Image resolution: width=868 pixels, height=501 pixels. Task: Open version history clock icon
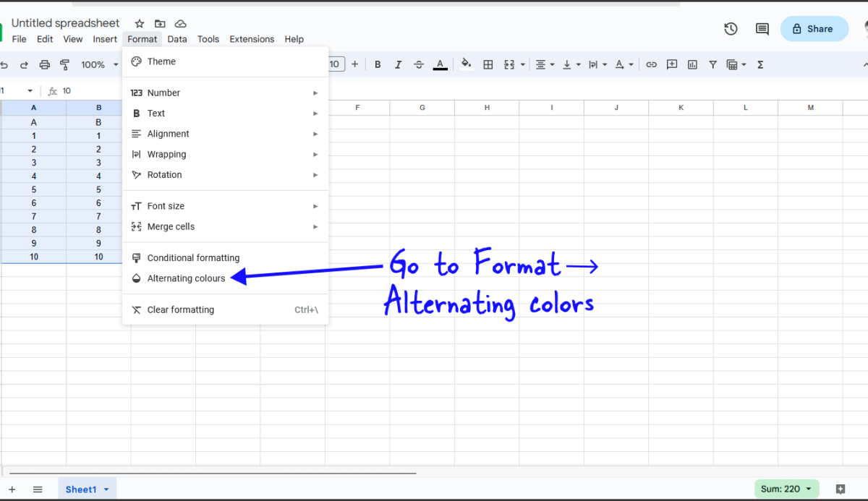coord(731,29)
